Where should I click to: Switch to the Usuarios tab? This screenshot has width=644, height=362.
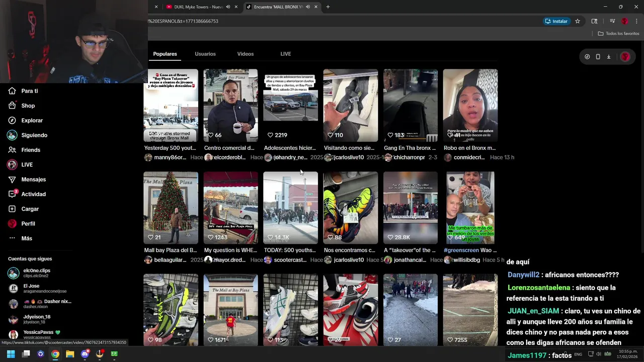coord(205,54)
